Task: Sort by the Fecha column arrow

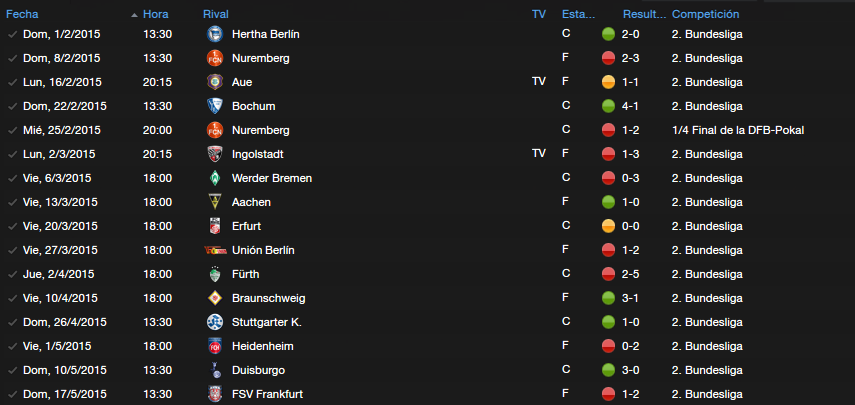Action: pyautogui.click(x=134, y=15)
